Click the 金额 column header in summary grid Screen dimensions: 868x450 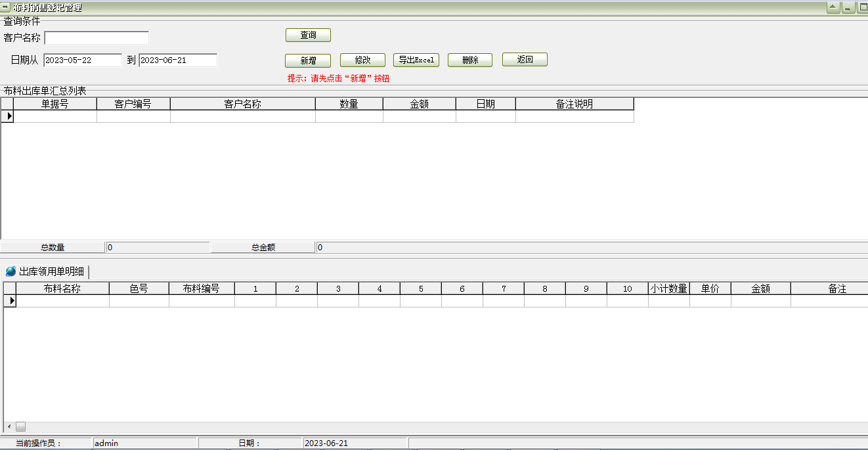[x=420, y=104]
